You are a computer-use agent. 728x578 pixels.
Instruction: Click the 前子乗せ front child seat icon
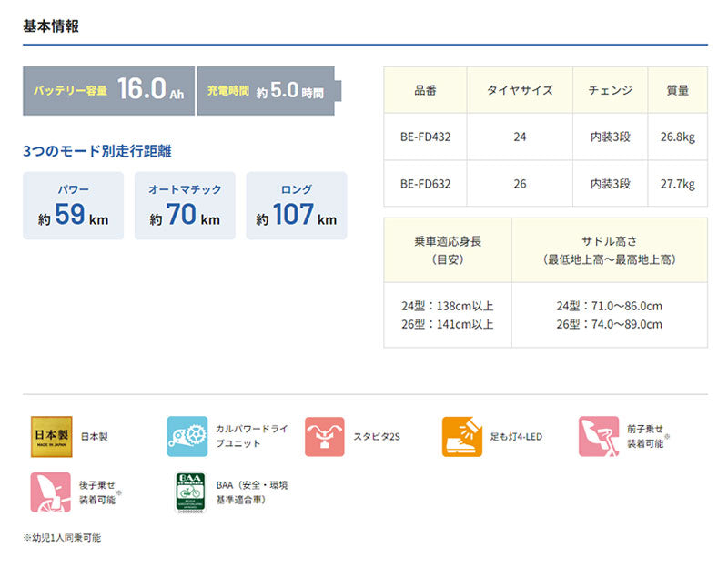(598, 436)
